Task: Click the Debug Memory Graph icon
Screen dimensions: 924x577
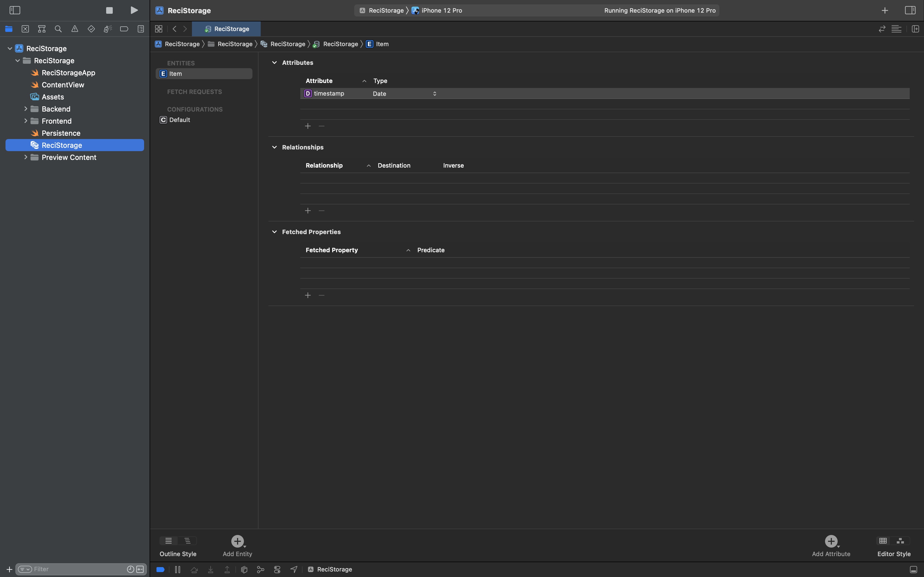Action: (260, 569)
